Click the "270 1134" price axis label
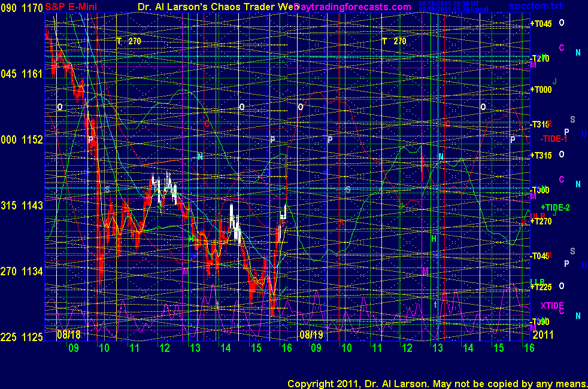The image size is (588, 389). click(x=22, y=271)
